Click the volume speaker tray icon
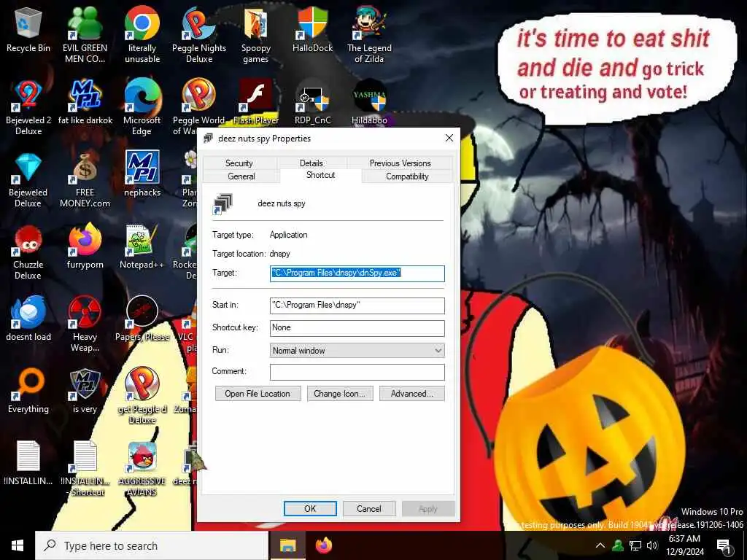 point(651,545)
